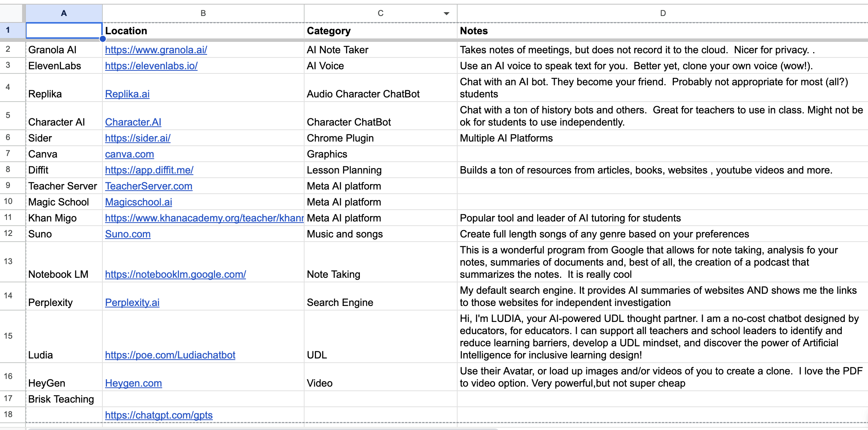This screenshot has height=430, width=868.
Task: Open the canva.com link
Action: [x=129, y=154]
